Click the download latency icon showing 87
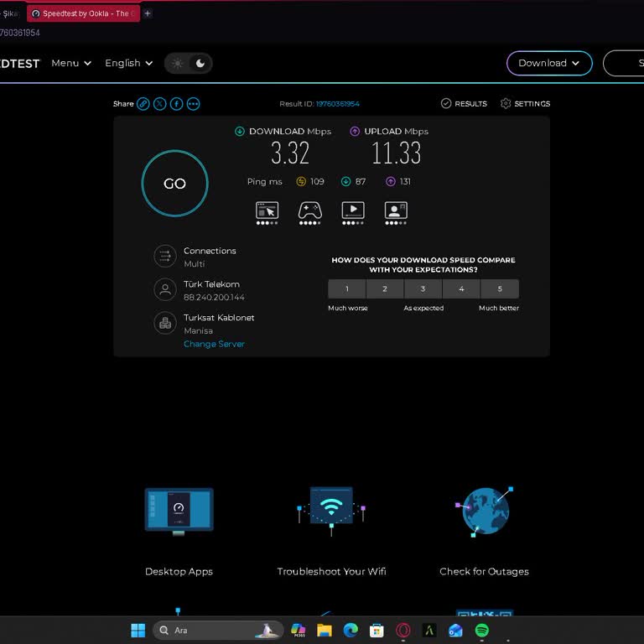 [x=345, y=181]
